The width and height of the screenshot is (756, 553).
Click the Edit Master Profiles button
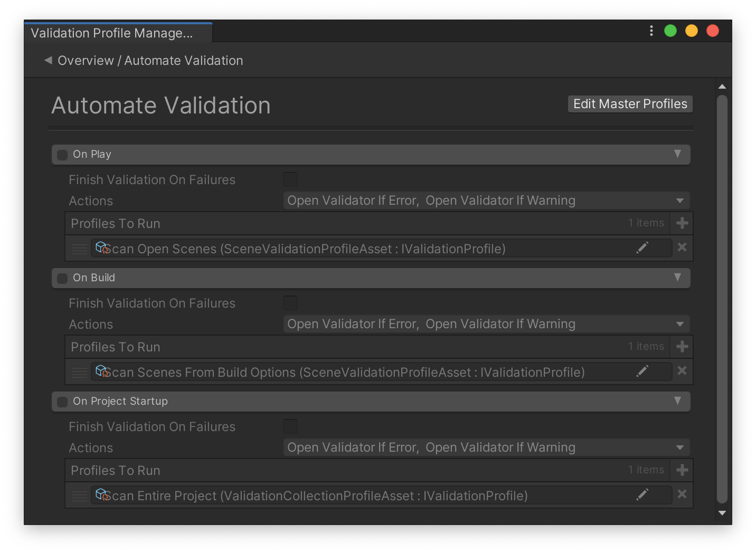pyautogui.click(x=630, y=103)
